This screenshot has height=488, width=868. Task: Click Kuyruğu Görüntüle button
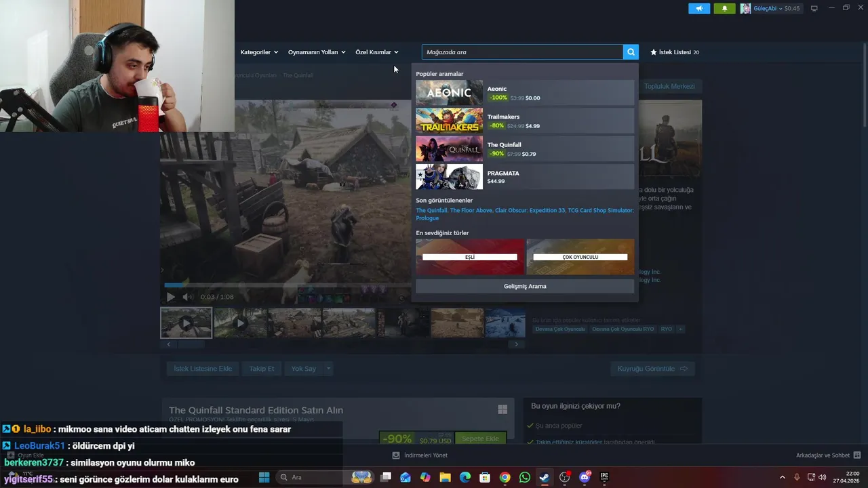[652, 369]
